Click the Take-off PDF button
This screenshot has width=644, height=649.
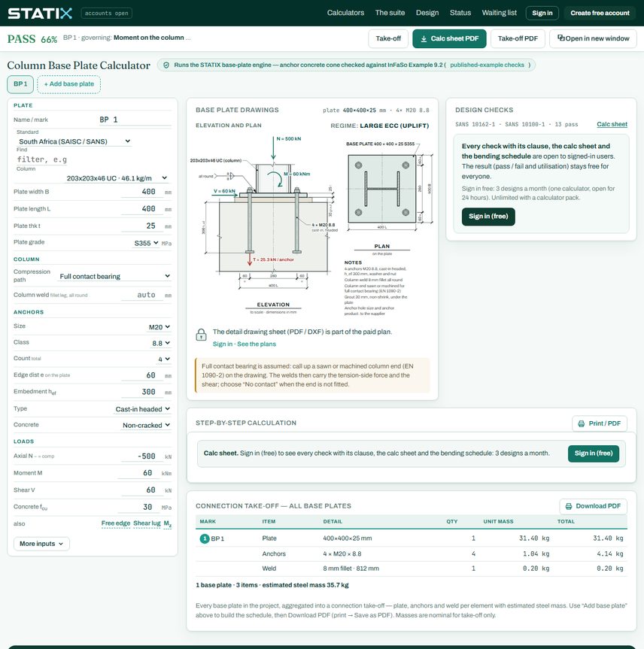point(518,38)
